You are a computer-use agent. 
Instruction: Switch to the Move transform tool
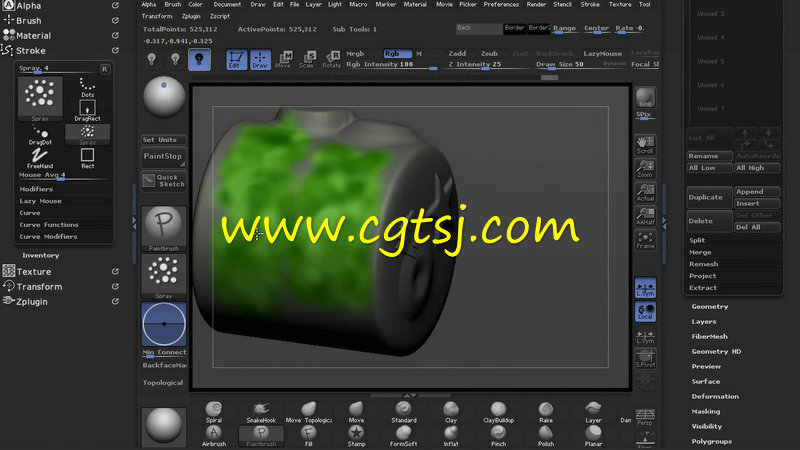pyautogui.click(x=283, y=60)
